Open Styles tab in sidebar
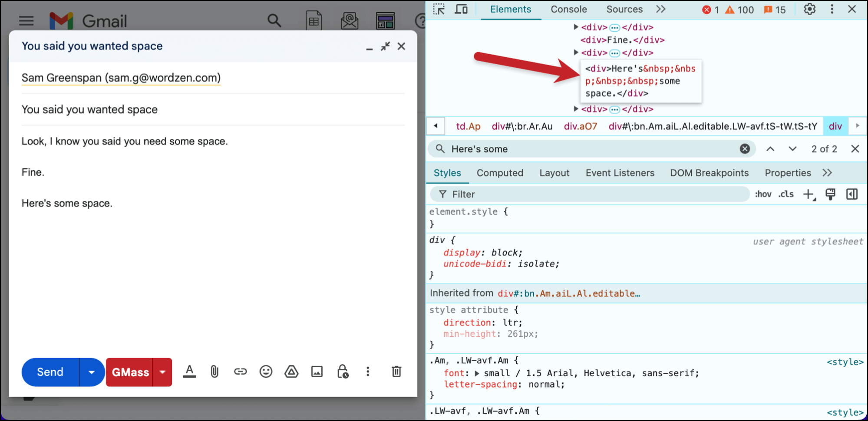This screenshot has width=868, height=421. pyautogui.click(x=447, y=173)
